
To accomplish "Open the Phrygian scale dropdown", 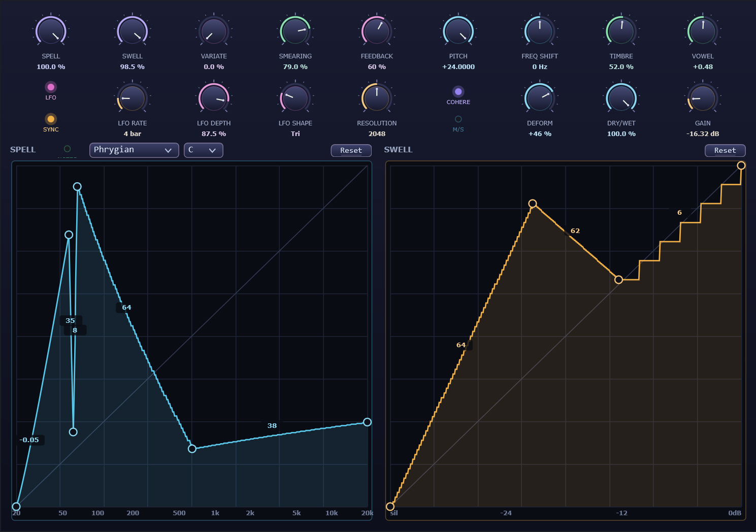I will [x=134, y=150].
